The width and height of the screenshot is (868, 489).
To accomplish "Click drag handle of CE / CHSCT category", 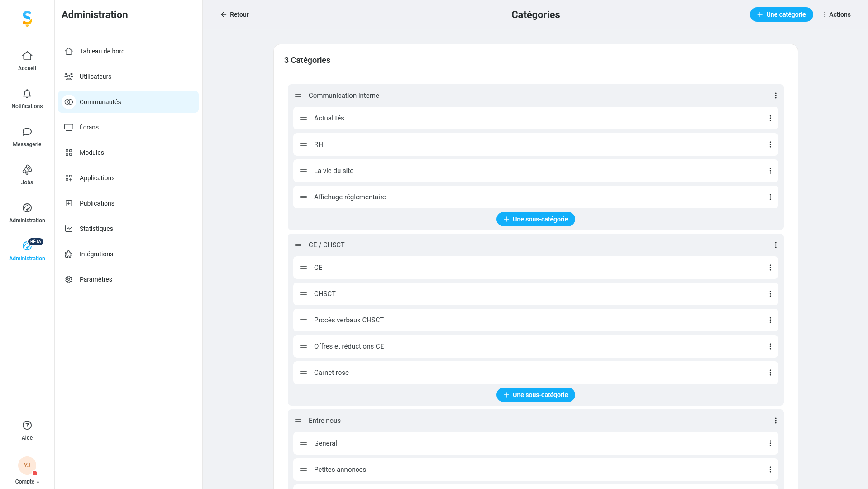I will click(298, 245).
